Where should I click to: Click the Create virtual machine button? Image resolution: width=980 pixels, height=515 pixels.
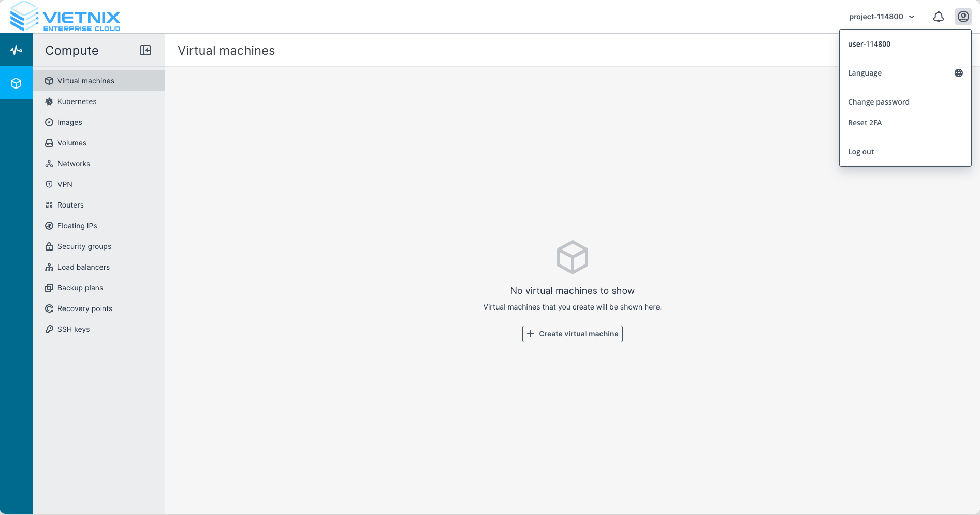[x=572, y=334]
